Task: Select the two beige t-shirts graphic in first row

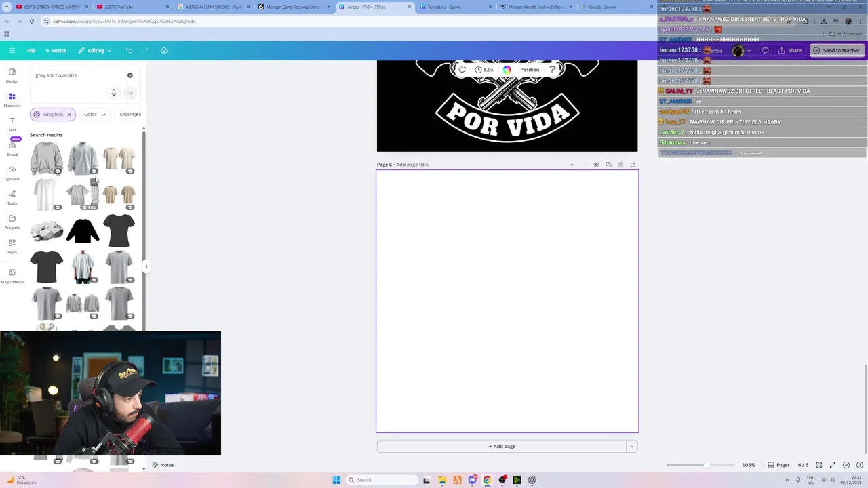Action: tap(119, 157)
